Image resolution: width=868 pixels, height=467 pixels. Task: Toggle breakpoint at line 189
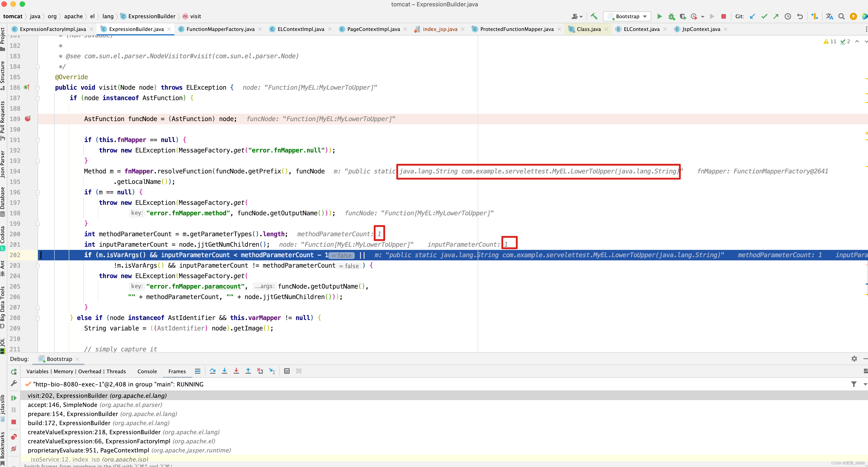click(28, 119)
